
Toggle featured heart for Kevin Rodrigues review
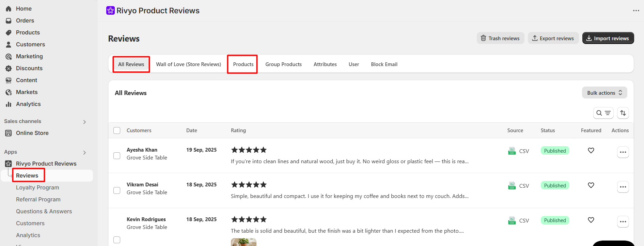pos(591,220)
